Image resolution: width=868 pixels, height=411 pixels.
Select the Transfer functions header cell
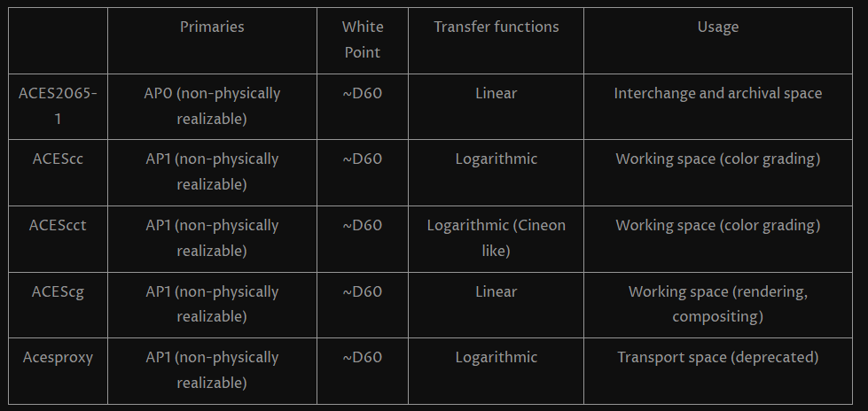pyautogui.click(x=496, y=27)
